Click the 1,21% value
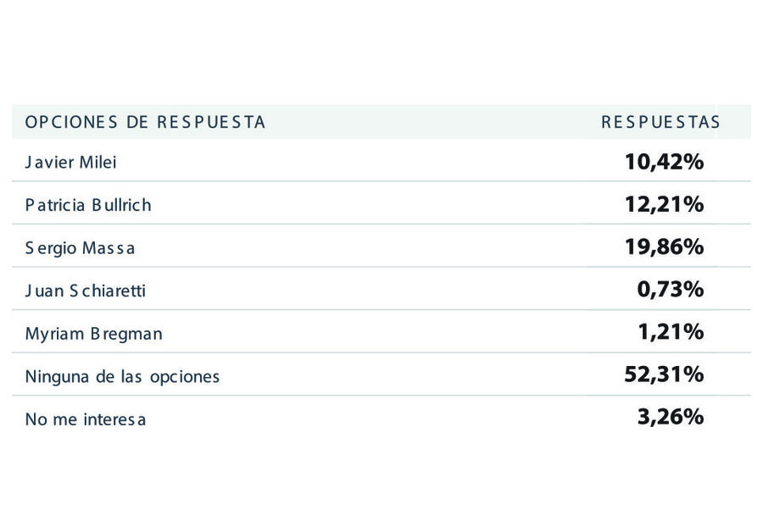Image resolution: width=763 pixels, height=532 pixels. 671,332
